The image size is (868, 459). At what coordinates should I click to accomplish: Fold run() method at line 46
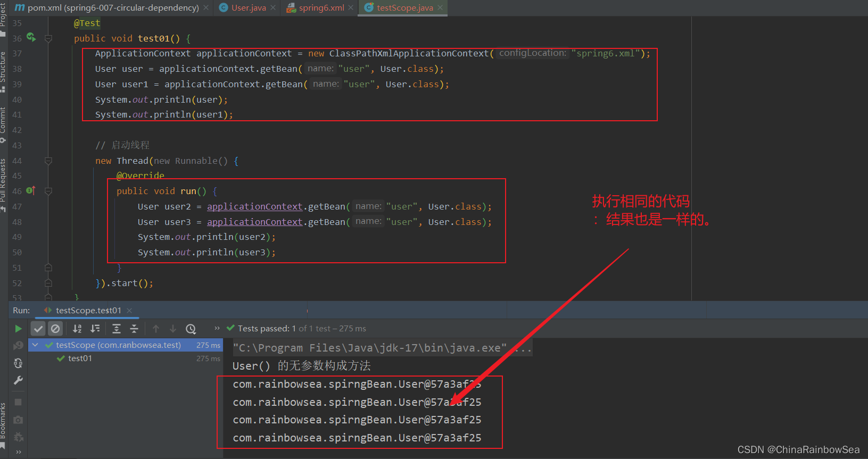click(48, 191)
